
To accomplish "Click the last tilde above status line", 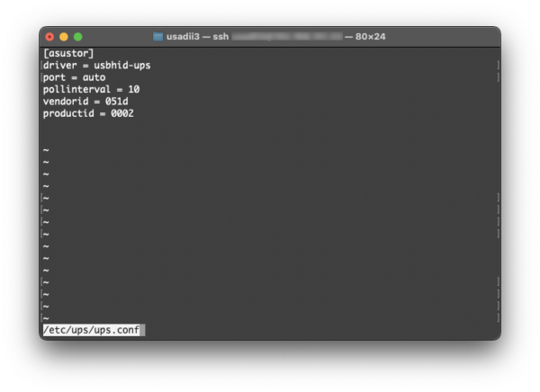I will point(46,318).
